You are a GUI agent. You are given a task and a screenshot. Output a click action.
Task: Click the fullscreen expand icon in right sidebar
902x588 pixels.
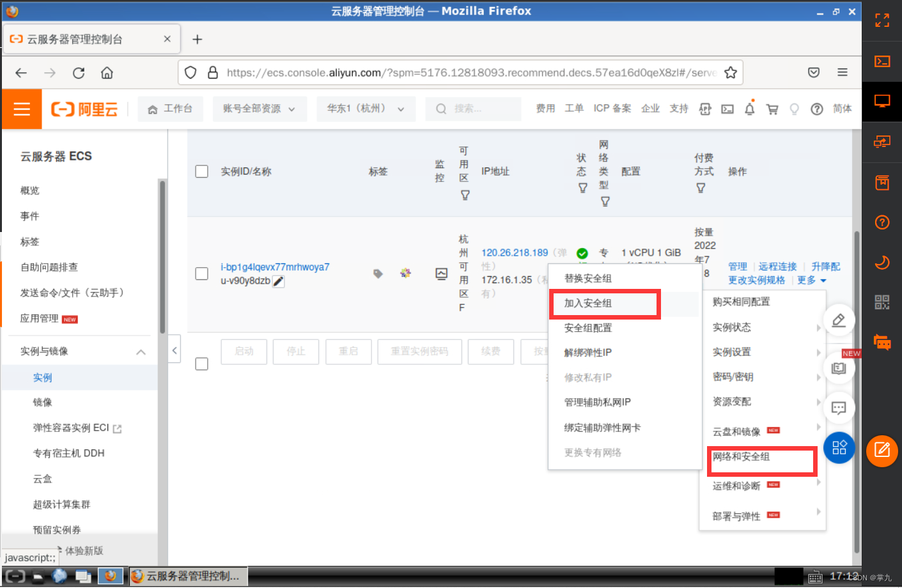click(882, 20)
